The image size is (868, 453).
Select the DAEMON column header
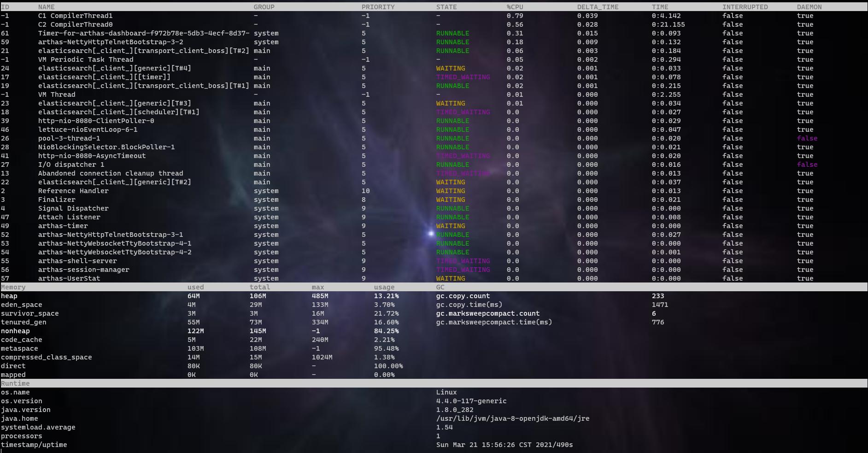pyautogui.click(x=809, y=7)
